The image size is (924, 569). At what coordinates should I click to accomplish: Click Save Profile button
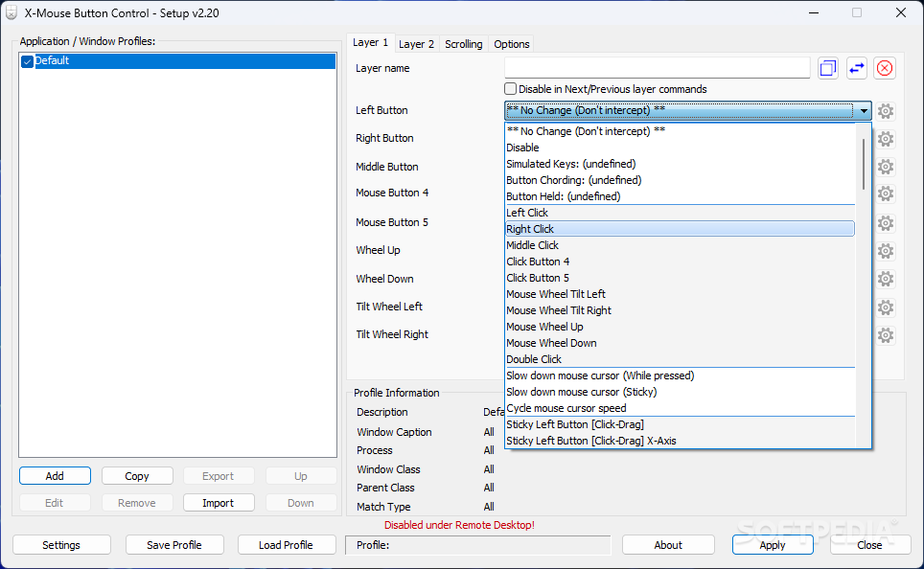[174, 545]
